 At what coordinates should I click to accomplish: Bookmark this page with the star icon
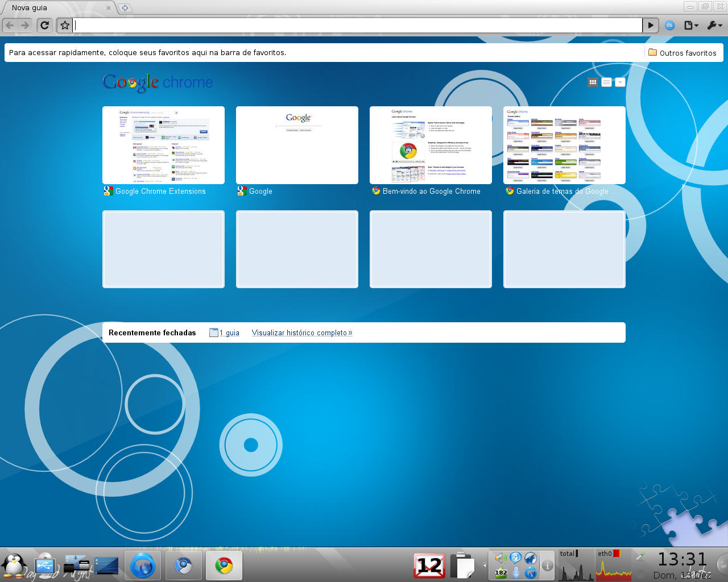[64, 25]
